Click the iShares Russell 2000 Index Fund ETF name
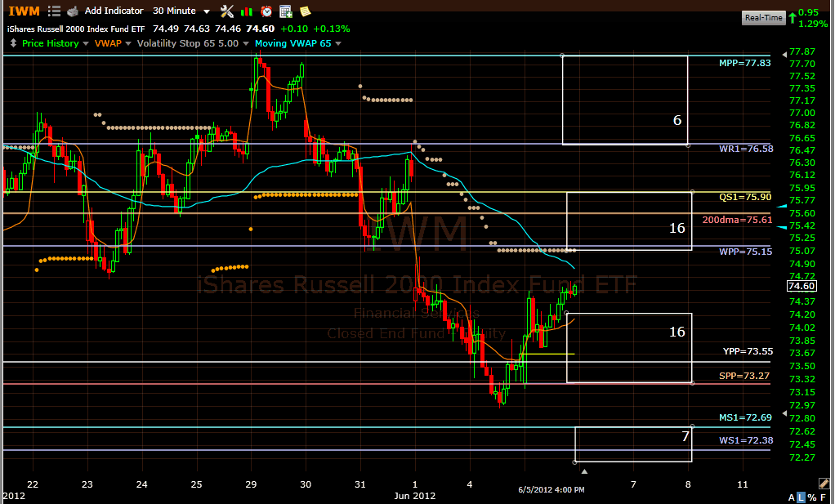This screenshot has height=504, width=835. pyautogui.click(x=76, y=29)
